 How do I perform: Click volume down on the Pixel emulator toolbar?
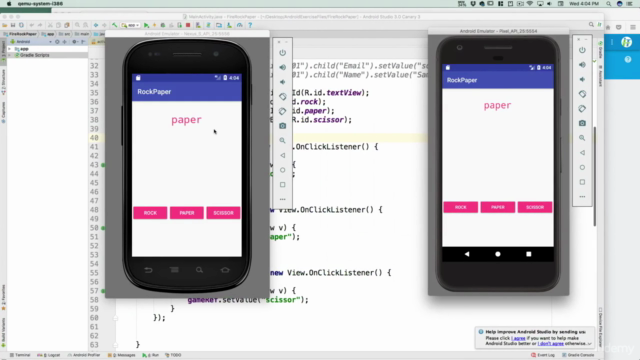pyautogui.click(x=582, y=80)
